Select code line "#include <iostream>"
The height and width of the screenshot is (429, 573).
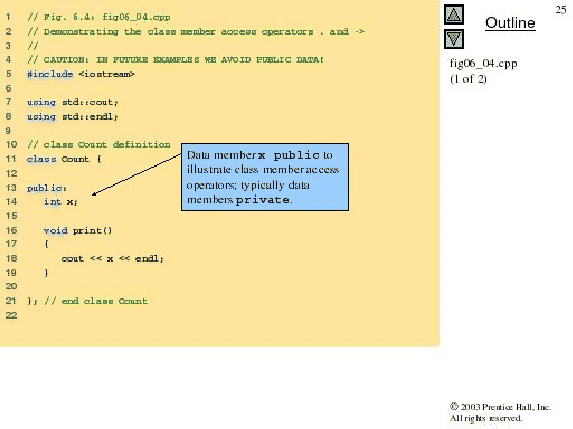(x=81, y=74)
